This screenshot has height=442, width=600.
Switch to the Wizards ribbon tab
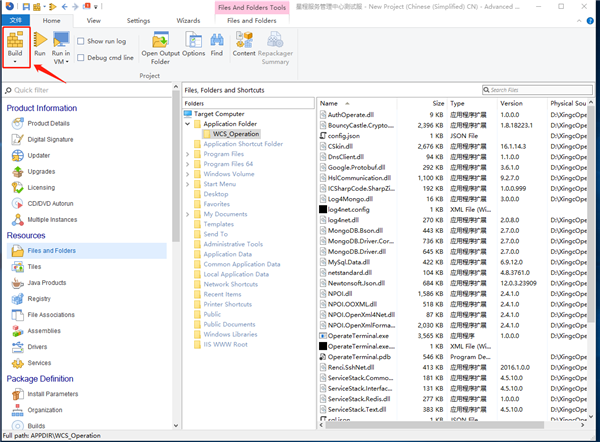click(189, 20)
